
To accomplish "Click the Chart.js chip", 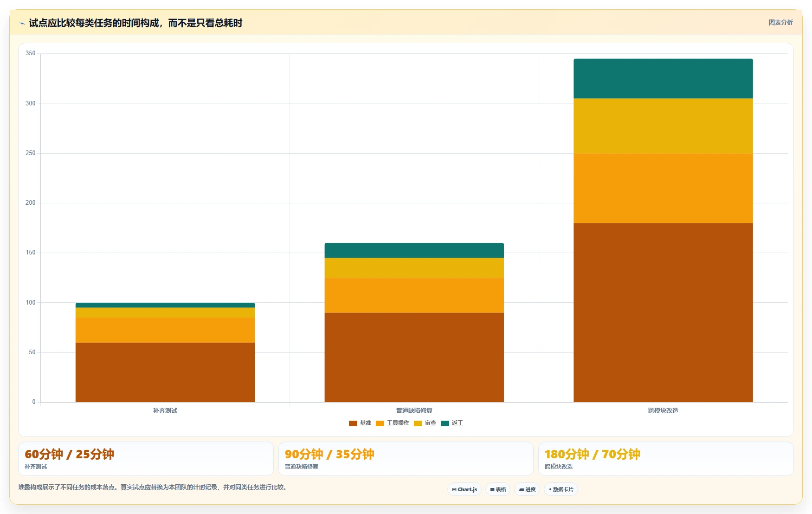I will click(x=464, y=489).
